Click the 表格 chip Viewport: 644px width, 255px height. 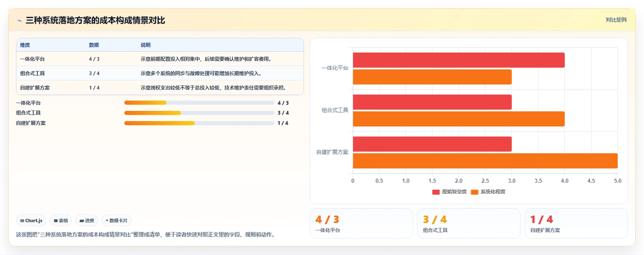61,221
